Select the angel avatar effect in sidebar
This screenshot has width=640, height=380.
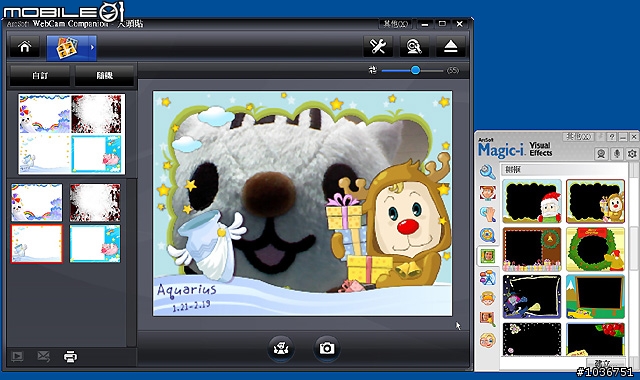coord(487,298)
